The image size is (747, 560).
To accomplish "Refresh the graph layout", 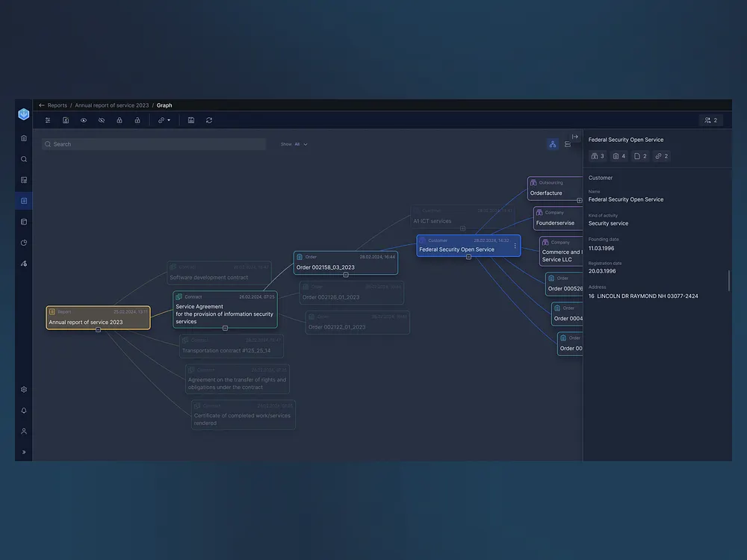I will click(208, 120).
